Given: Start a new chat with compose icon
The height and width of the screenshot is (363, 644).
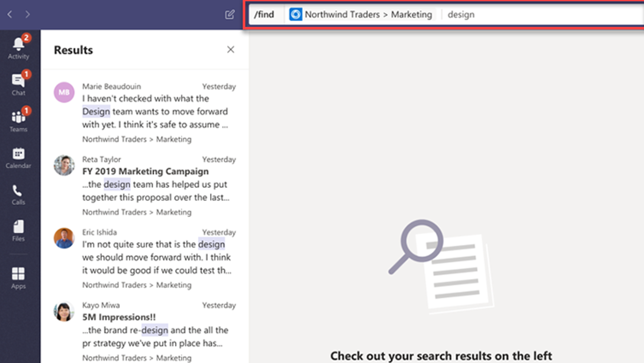Looking at the screenshot, I should coord(230,15).
